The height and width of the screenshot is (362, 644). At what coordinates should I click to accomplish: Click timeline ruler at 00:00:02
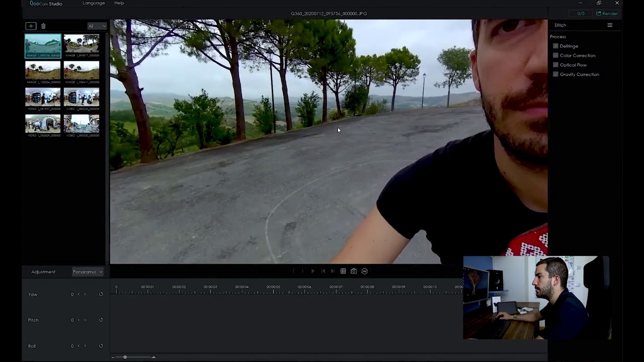click(179, 288)
